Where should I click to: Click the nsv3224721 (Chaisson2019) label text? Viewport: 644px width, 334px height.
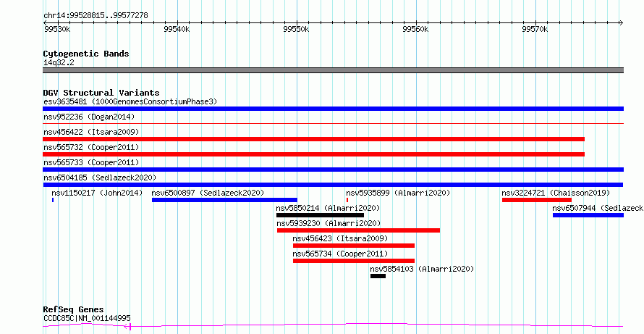[556, 193]
